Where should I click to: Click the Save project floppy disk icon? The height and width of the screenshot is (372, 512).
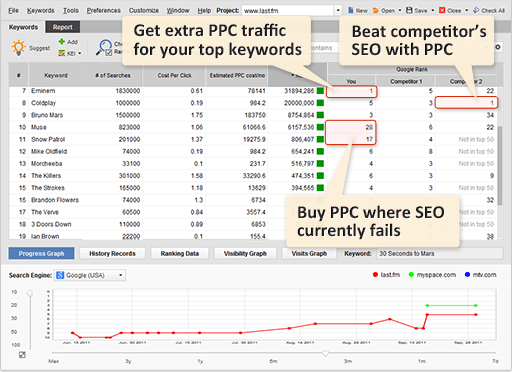coord(409,10)
